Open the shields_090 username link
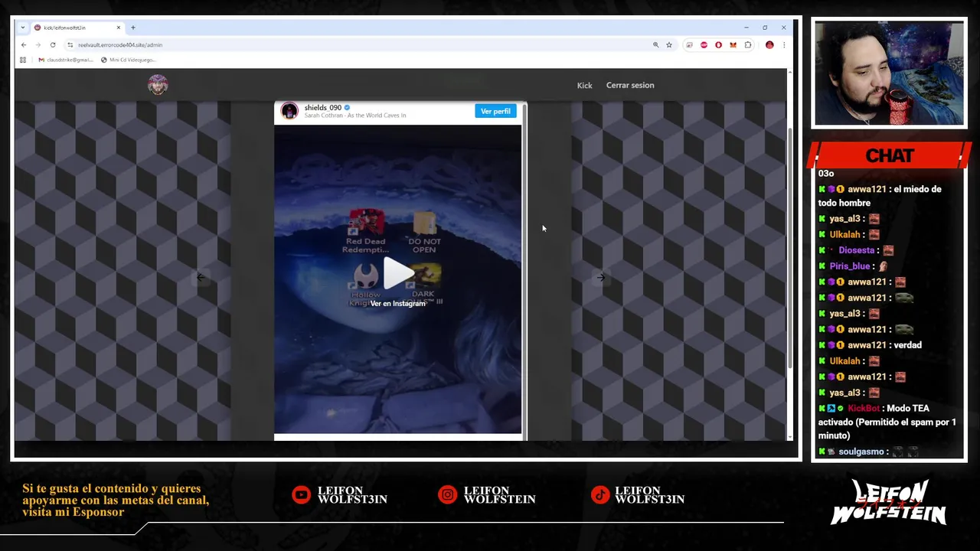 322,108
